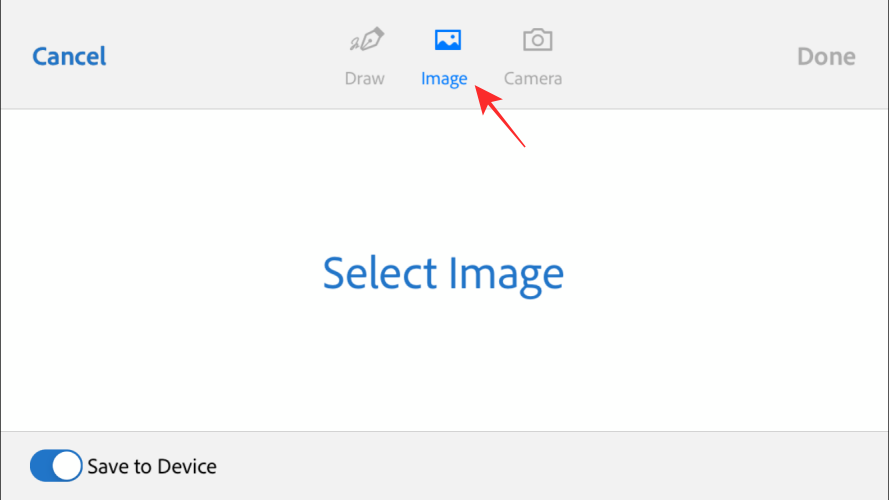Click the Image picture icon
889x500 pixels.
click(447, 40)
